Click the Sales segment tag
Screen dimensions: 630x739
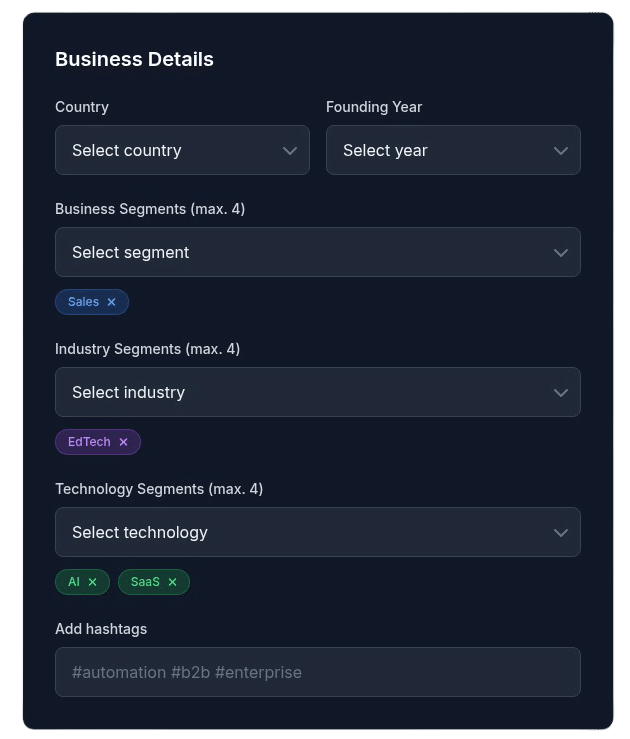83,302
